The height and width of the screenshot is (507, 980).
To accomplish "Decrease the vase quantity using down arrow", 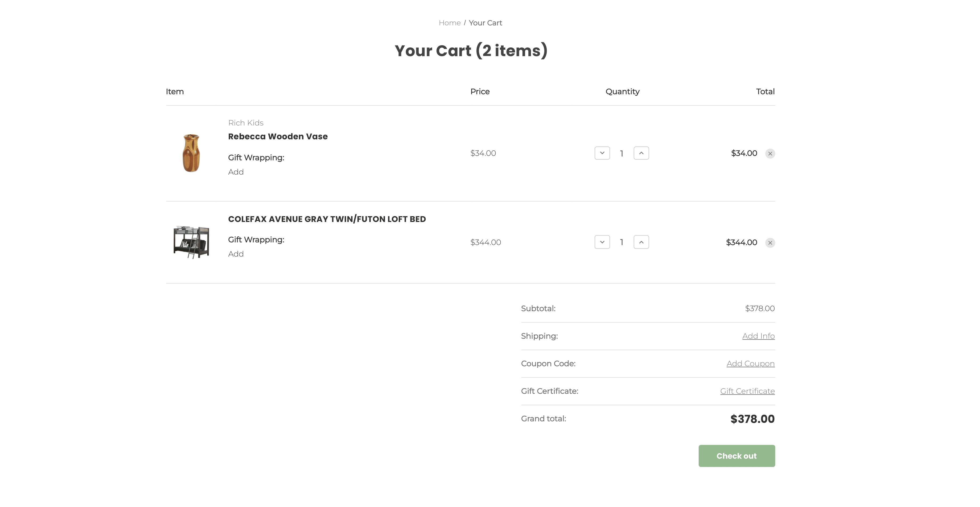I will click(x=602, y=153).
